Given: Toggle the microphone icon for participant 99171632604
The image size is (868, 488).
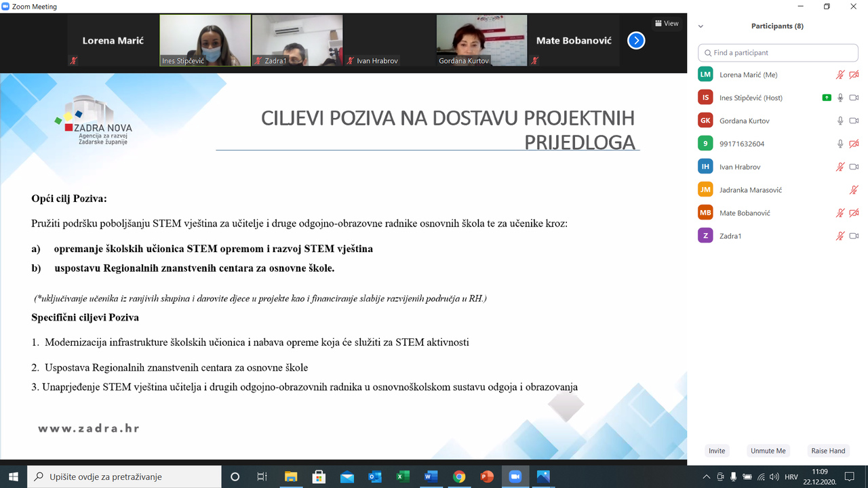Looking at the screenshot, I should pos(840,144).
